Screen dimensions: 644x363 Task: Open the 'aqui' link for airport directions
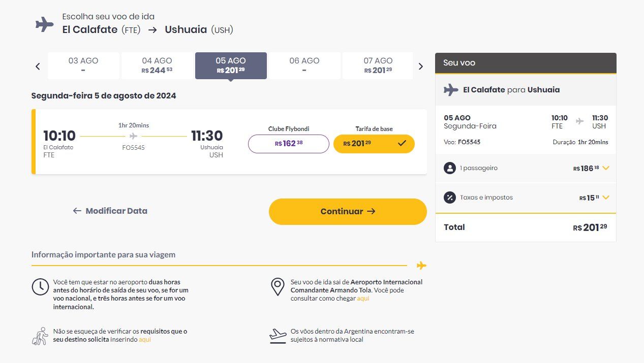tap(363, 299)
